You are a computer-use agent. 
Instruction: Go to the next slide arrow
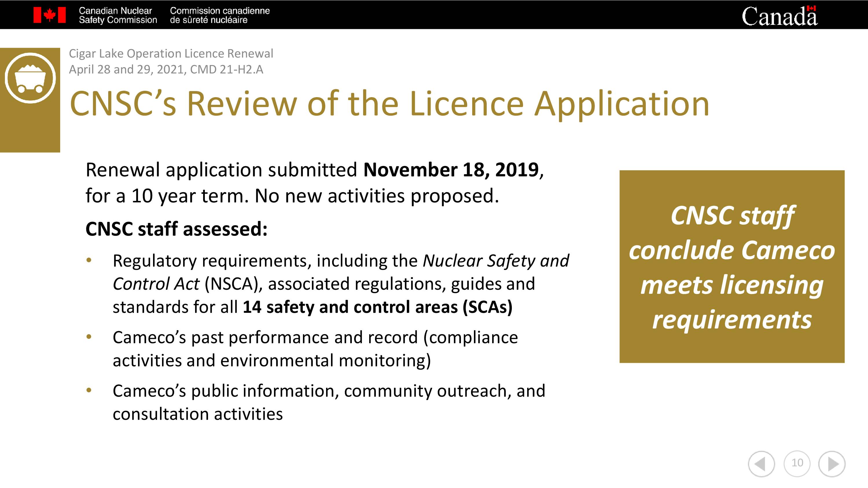832,464
